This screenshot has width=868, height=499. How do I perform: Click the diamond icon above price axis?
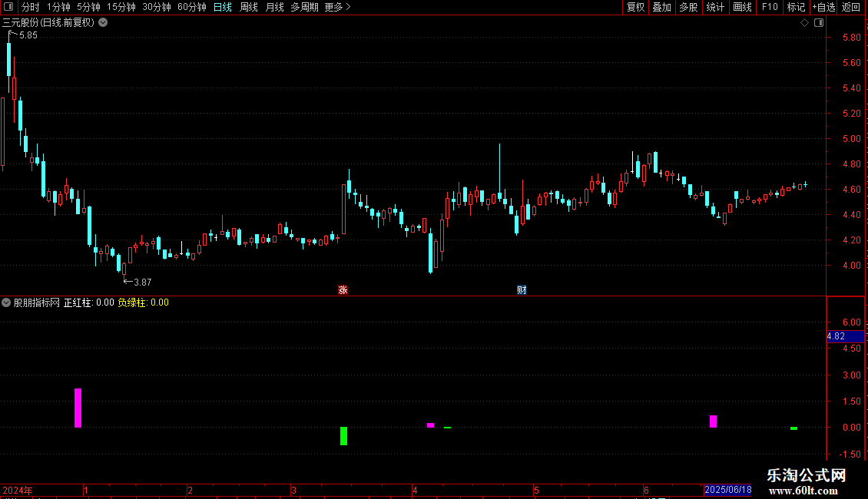click(x=804, y=23)
